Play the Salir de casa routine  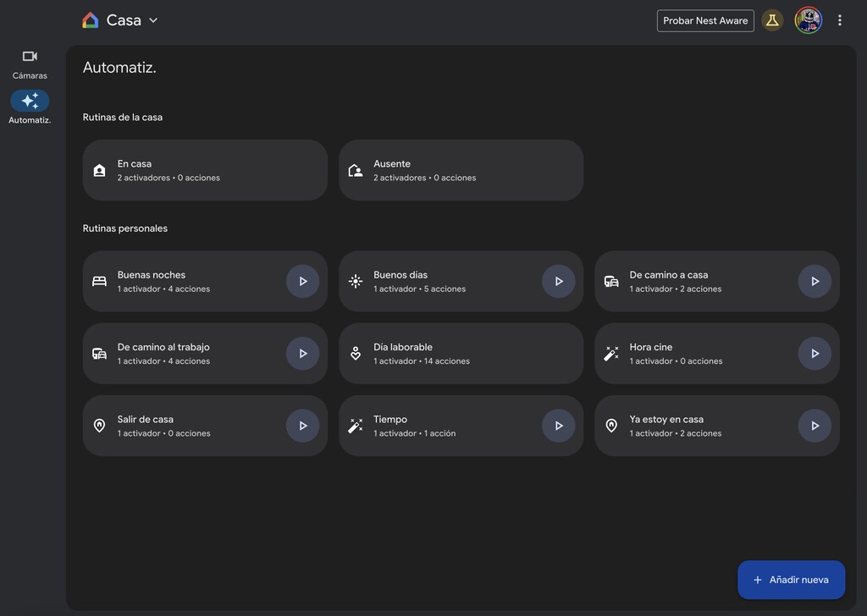click(302, 426)
